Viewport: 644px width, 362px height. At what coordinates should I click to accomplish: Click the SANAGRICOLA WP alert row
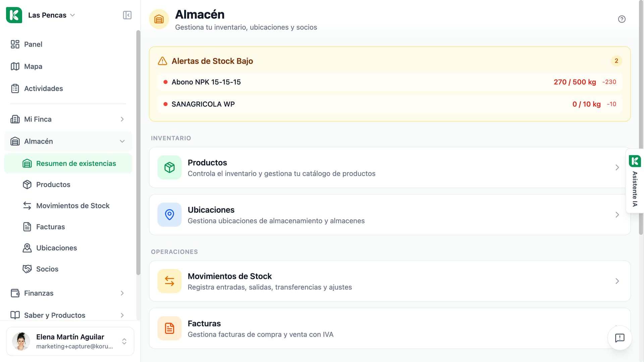(x=390, y=104)
